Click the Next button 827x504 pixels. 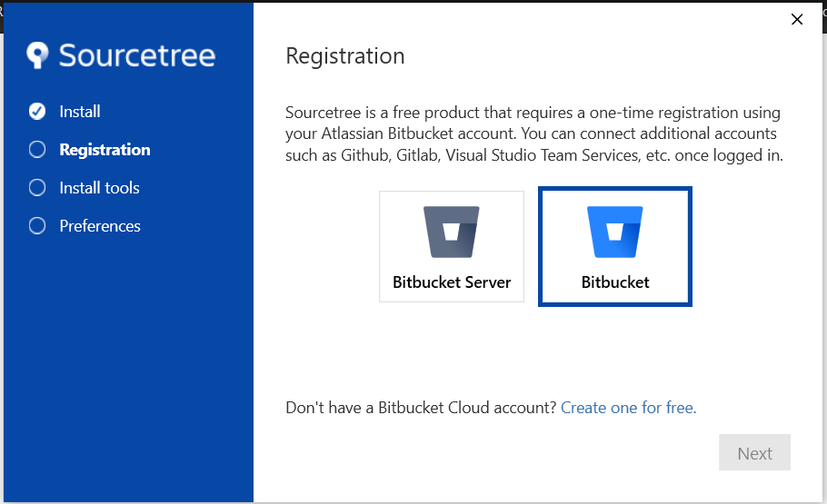[x=754, y=452]
